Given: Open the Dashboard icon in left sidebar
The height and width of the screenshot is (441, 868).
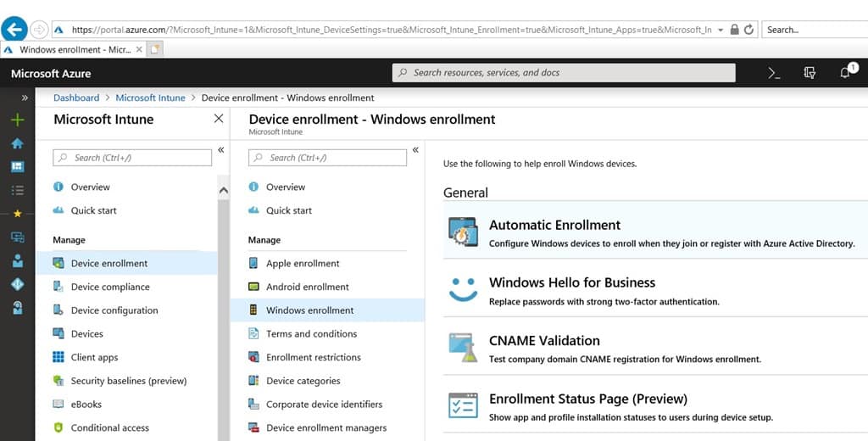Looking at the screenshot, I should (17, 167).
